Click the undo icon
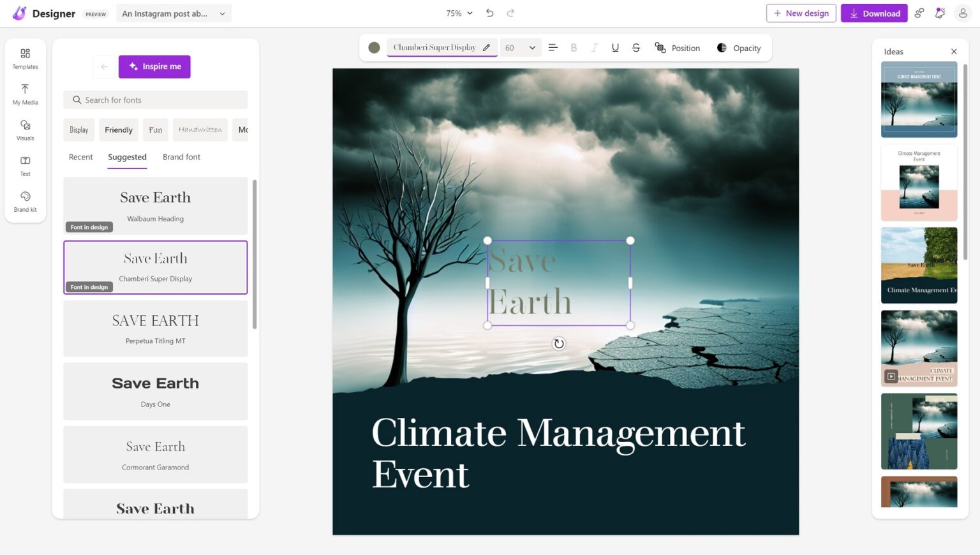 (x=489, y=13)
